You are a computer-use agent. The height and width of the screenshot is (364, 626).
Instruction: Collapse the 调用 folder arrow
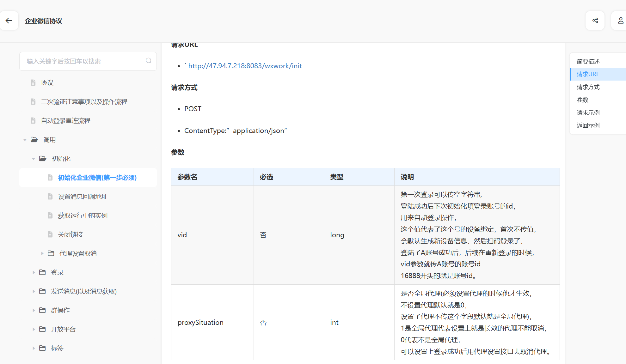25,140
